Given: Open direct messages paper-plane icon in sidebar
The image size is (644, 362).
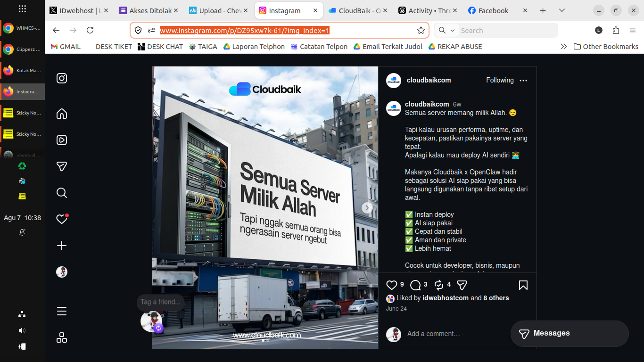Looking at the screenshot, I should point(62,166).
